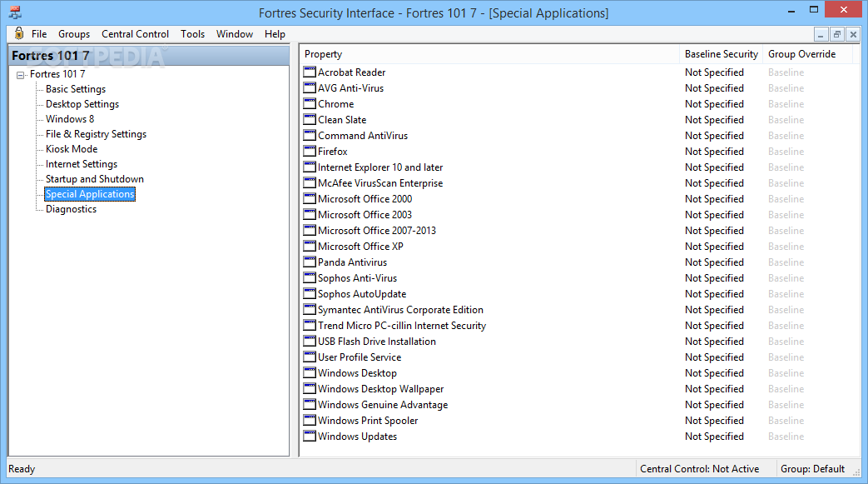Click the Acrobat Reader row icon

tap(310, 72)
